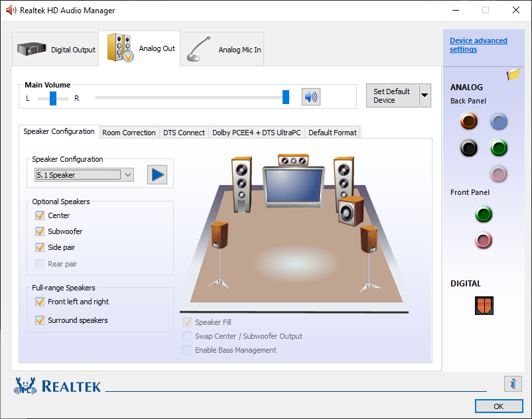532x419 pixels.
Task: Click the pink back panel audio jack
Action: click(498, 174)
